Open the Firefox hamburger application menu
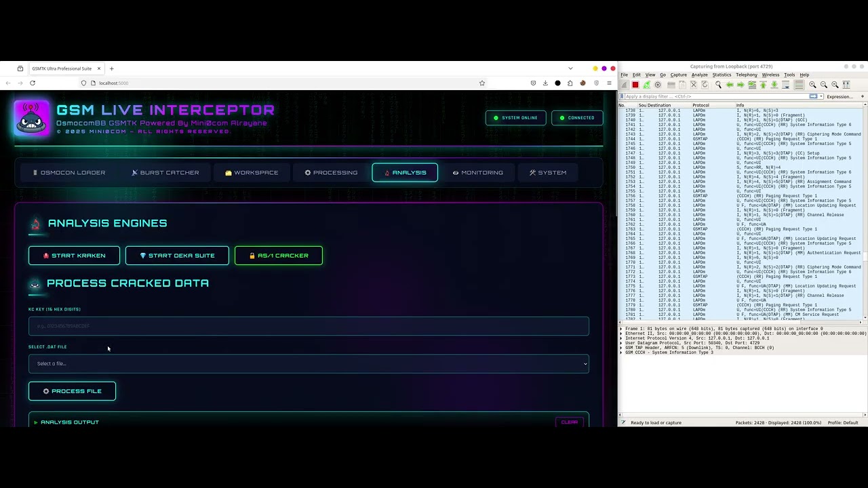Viewport: 868px width, 488px height. click(x=609, y=83)
